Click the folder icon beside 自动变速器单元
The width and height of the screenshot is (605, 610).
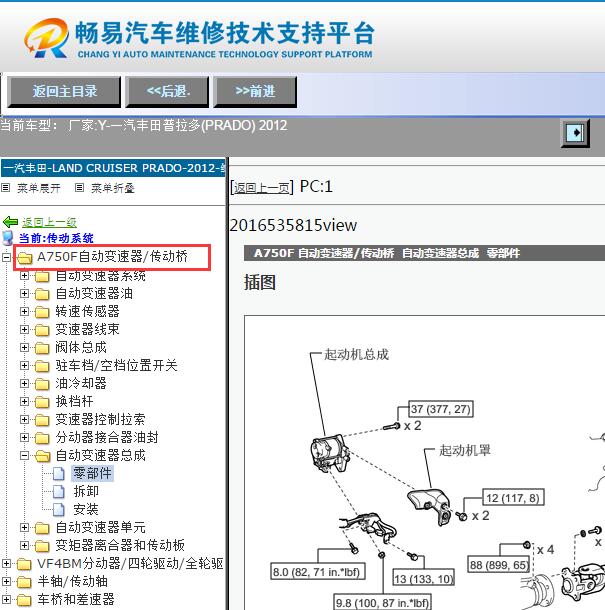[42, 528]
